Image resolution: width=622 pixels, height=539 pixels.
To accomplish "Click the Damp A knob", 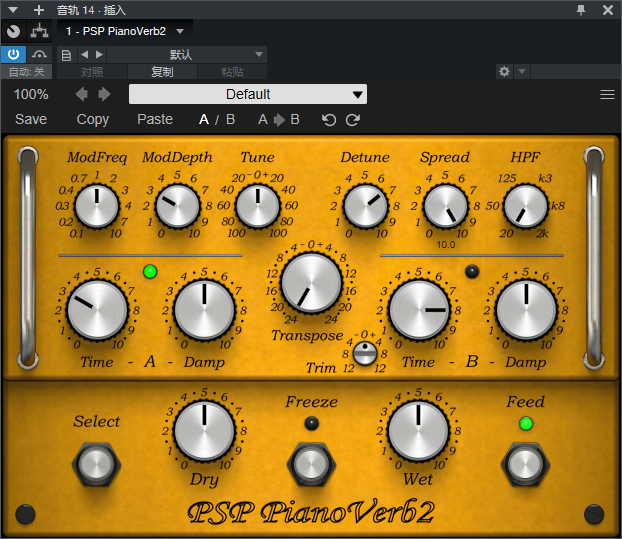I will coord(204,310).
